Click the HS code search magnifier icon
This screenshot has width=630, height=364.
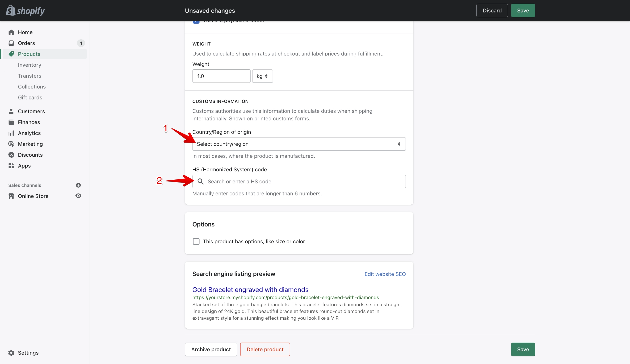tap(201, 181)
